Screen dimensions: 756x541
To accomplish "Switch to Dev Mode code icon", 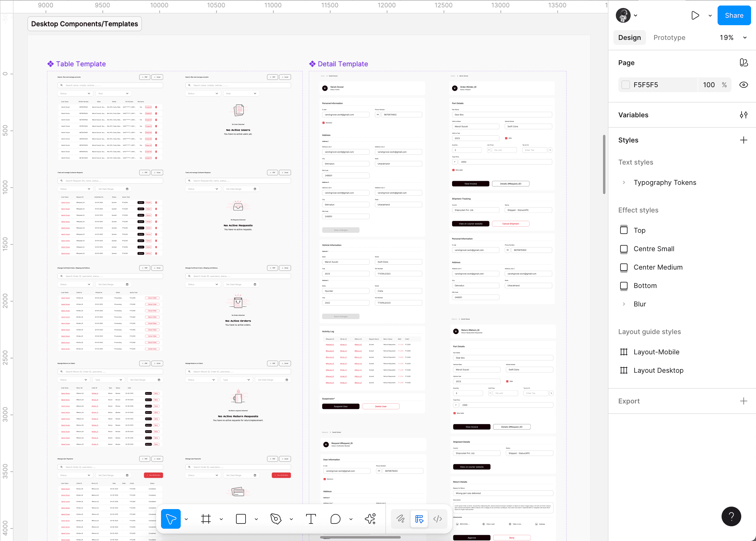I will pyautogui.click(x=438, y=519).
